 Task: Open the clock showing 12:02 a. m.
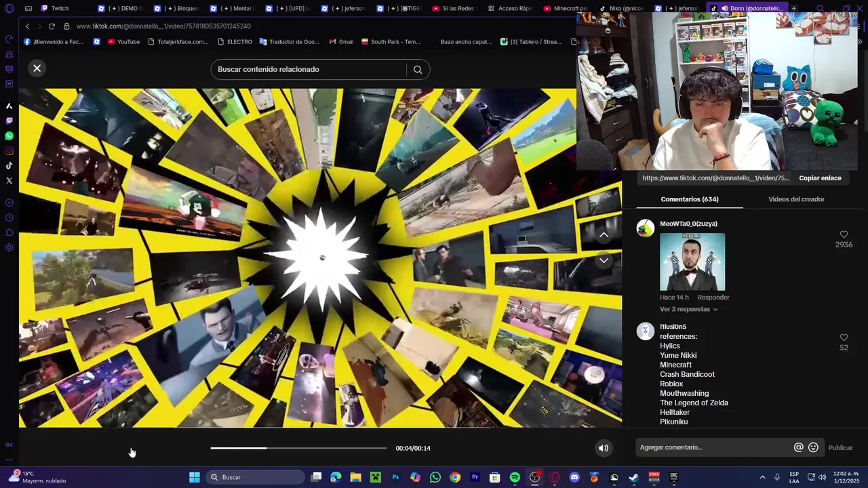pos(846,477)
